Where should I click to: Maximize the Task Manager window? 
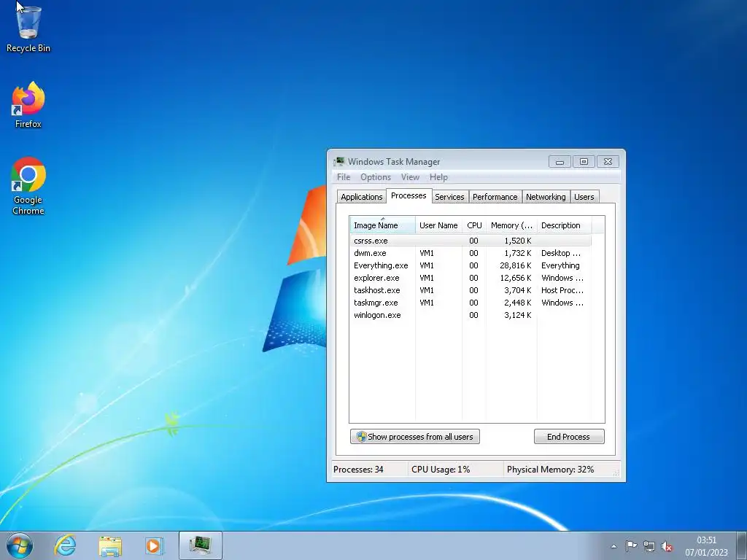click(584, 162)
